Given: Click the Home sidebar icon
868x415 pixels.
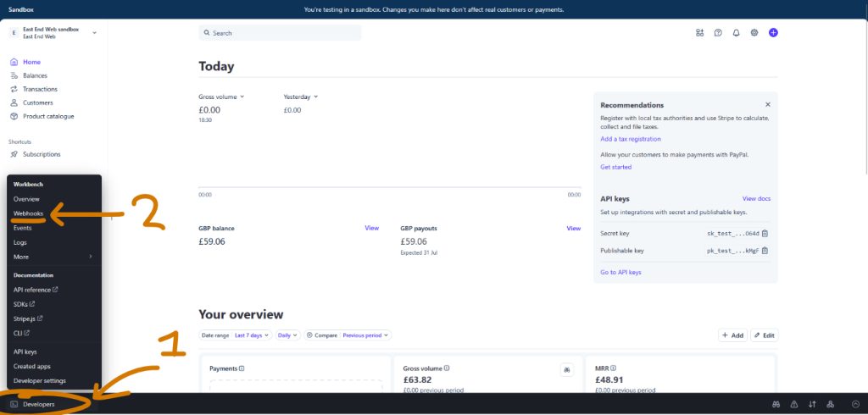Looking at the screenshot, I should tap(14, 62).
